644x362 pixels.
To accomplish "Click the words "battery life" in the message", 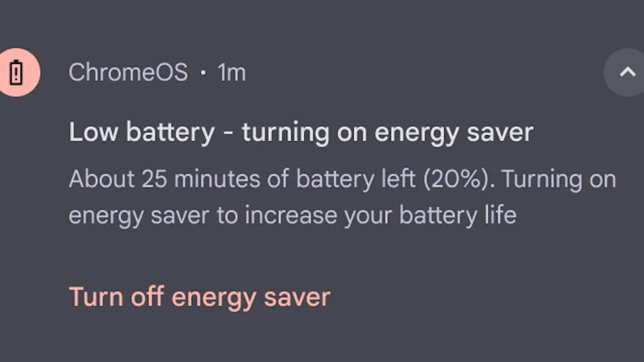I will 458,216.
